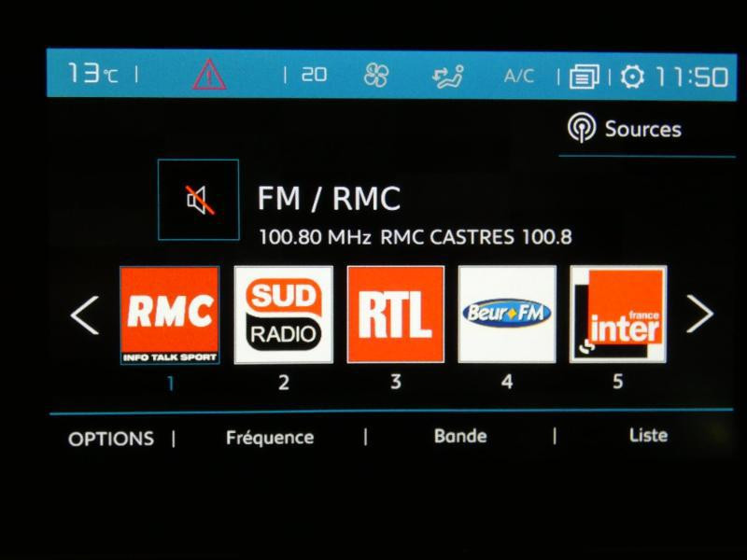Open the Bande tab

pos(460,436)
